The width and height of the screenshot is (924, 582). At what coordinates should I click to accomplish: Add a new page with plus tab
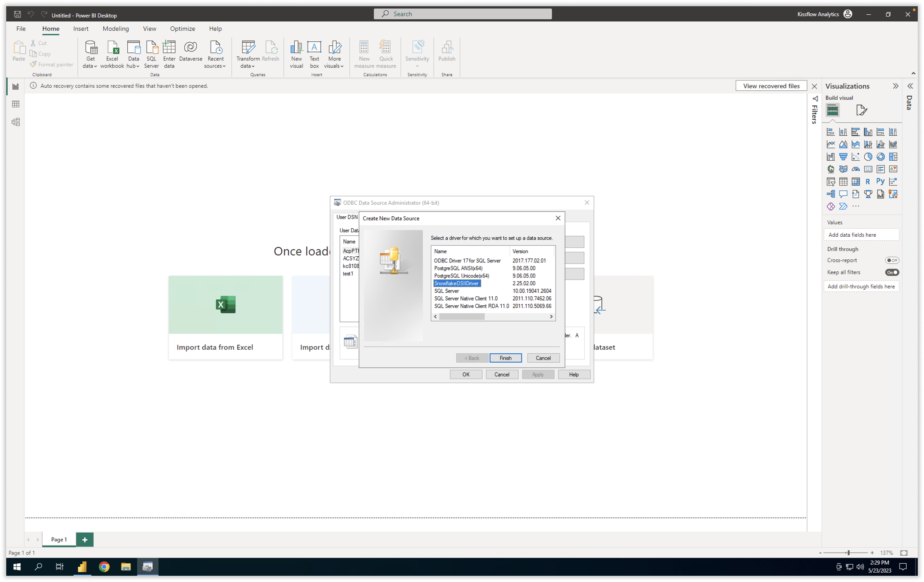coord(85,539)
